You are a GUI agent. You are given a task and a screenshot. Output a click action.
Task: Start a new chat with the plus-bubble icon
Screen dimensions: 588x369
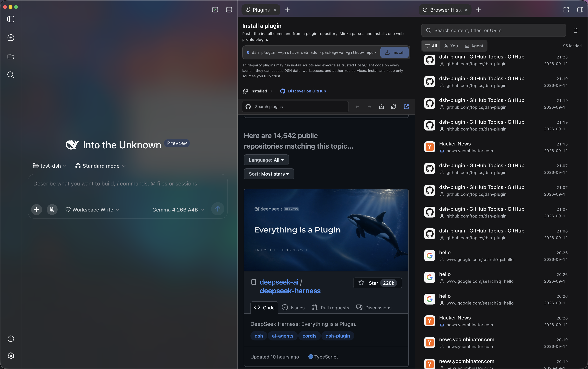pyautogui.click(x=11, y=37)
